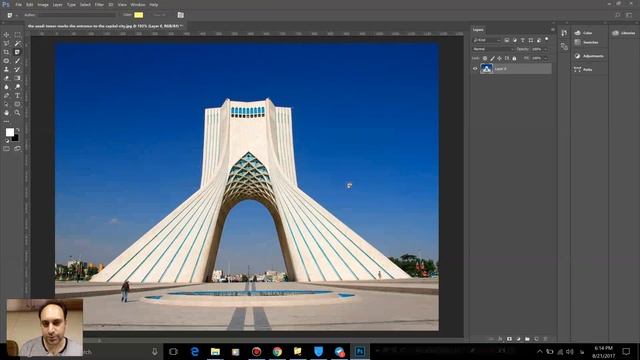Viewport: 640px width, 360px height.
Task: Select the Clone Stamp tool
Action: pos(6,69)
